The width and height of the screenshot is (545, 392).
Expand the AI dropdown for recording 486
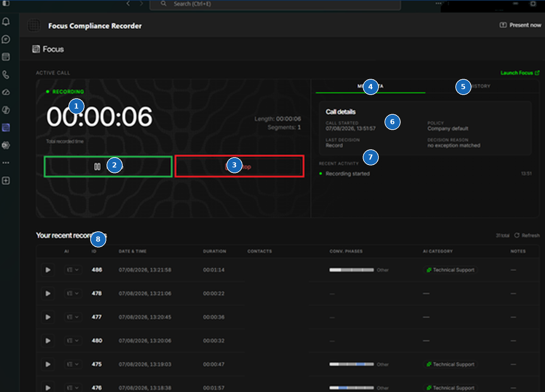(73, 270)
